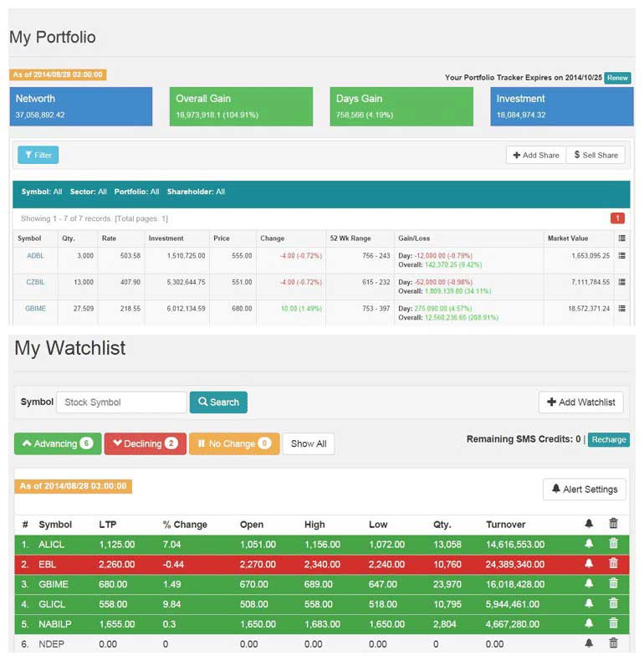Viewport: 644px width, 661px height.
Task: Select the Show All watchlist tab
Action: 308,443
